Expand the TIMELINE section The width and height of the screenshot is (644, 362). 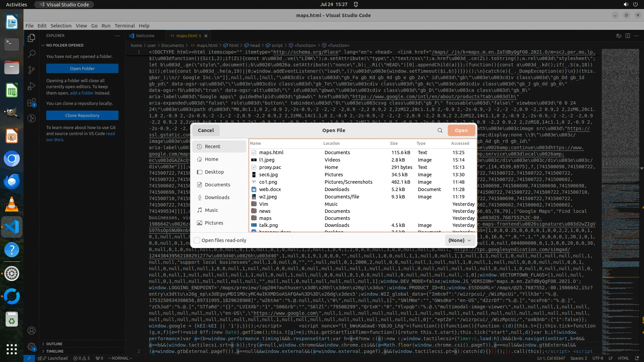[55, 351]
